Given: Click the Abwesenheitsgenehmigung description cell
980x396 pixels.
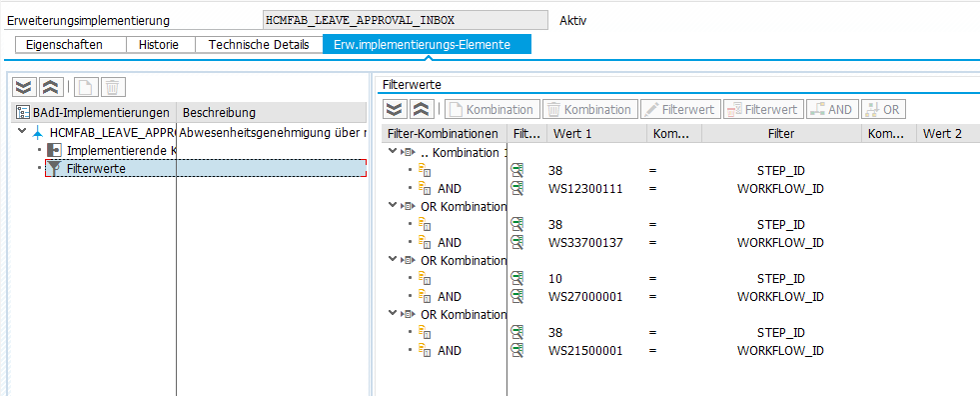Looking at the screenshot, I should pos(273,132).
